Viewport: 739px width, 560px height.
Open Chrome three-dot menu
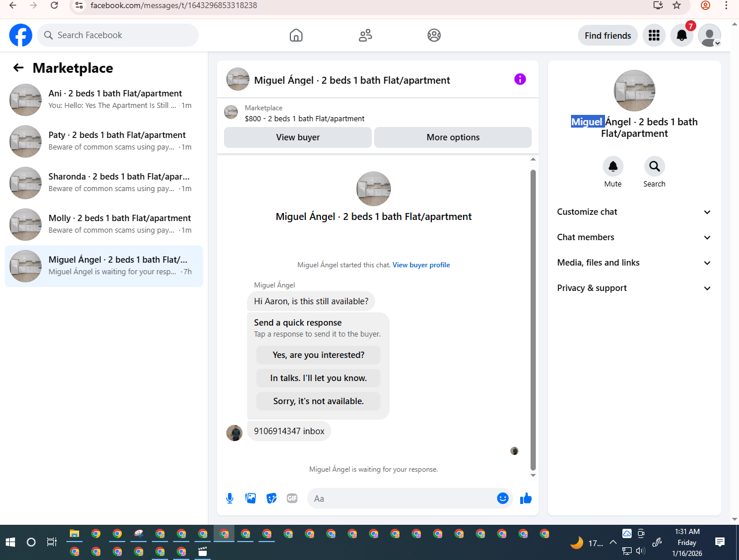[x=726, y=5]
